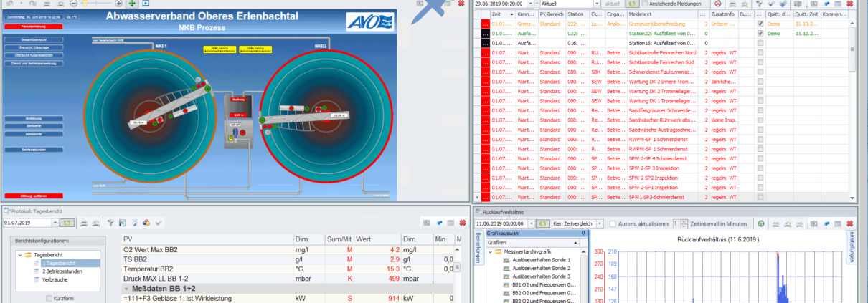This screenshot has width=868, height=303.
Task: Click acknowledge-all double checkmark icon
Action: pos(783,4)
